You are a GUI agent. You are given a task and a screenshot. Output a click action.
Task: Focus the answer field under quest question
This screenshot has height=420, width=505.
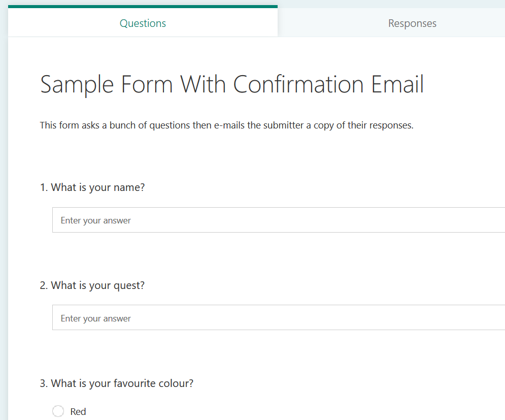point(278,318)
